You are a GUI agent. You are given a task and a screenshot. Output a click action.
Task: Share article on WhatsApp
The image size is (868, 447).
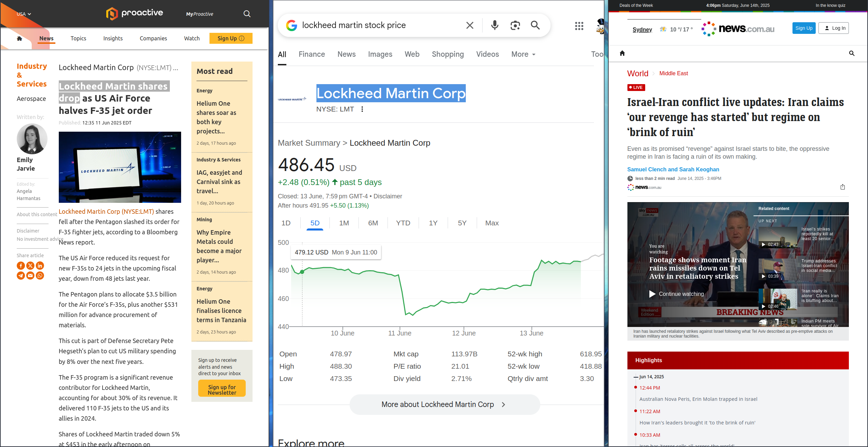[40, 276]
